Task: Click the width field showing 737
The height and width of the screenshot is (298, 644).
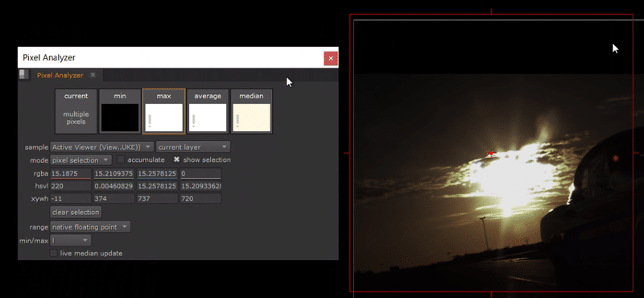Action: pos(157,198)
